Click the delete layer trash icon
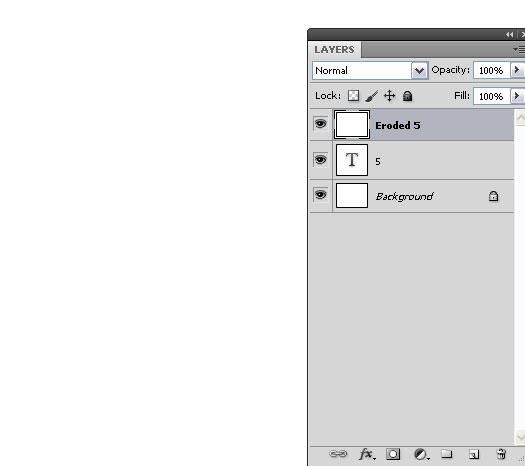525x466 pixels. [x=501, y=454]
